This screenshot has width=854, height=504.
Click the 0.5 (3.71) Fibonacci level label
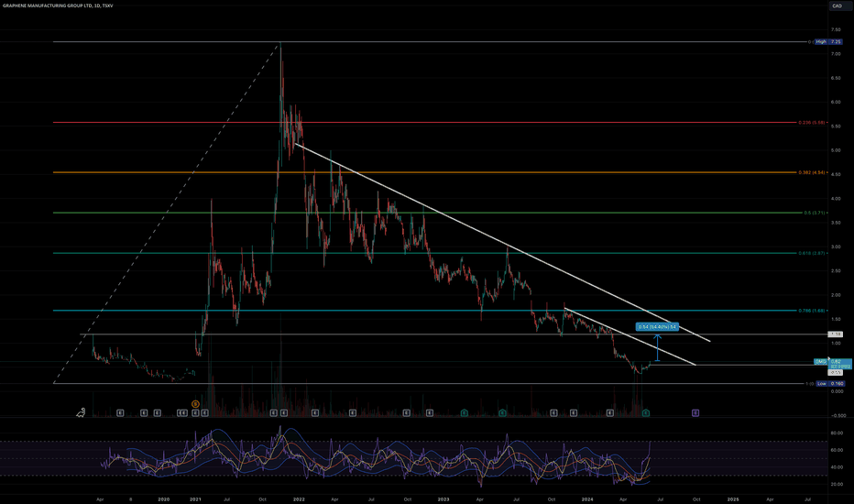(815, 213)
